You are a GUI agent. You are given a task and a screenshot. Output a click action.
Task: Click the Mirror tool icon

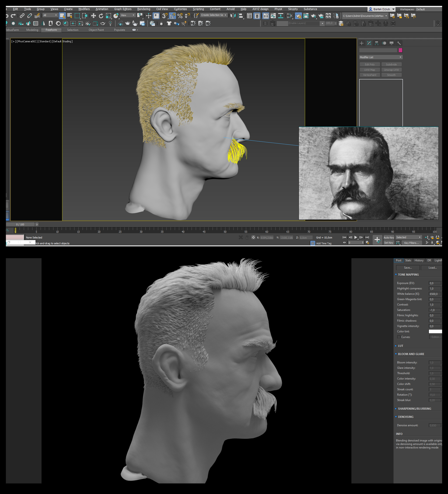pos(233,16)
